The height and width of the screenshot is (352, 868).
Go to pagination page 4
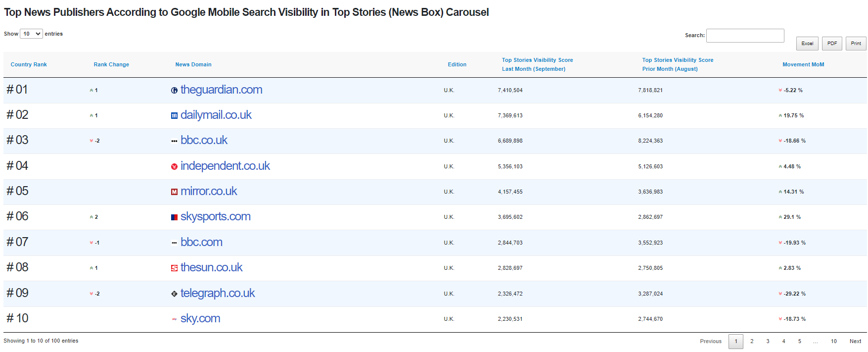pyautogui.click(x=783, y=341)
